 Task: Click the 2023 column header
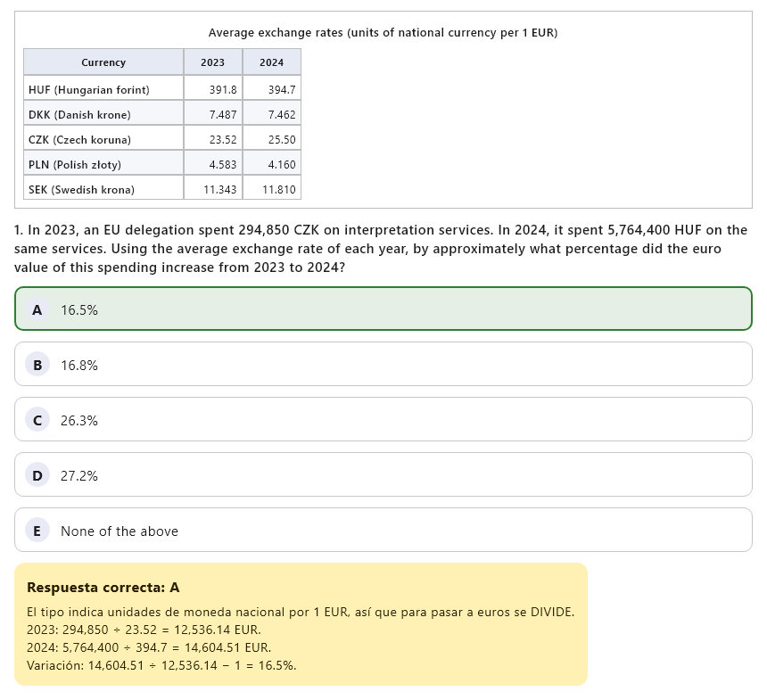(x=213, y=62)
